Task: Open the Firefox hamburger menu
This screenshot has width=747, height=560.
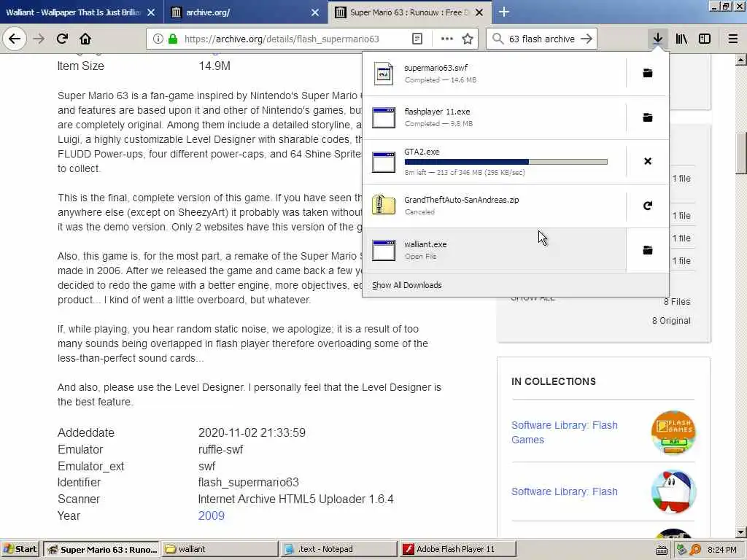Action: coord(733,39)
